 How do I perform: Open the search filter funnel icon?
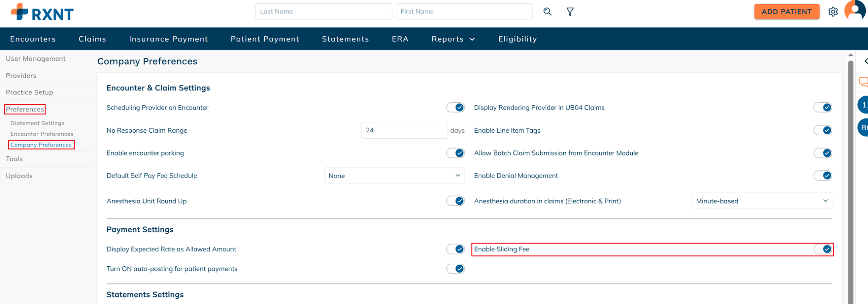click(570, 11)
